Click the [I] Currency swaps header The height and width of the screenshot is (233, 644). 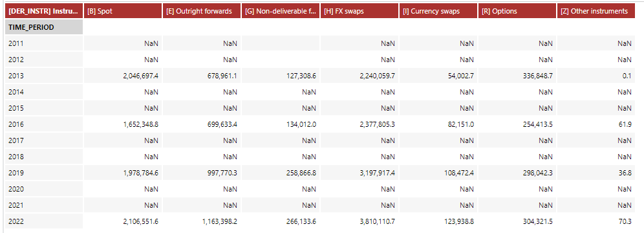click(x=438, y=11)
